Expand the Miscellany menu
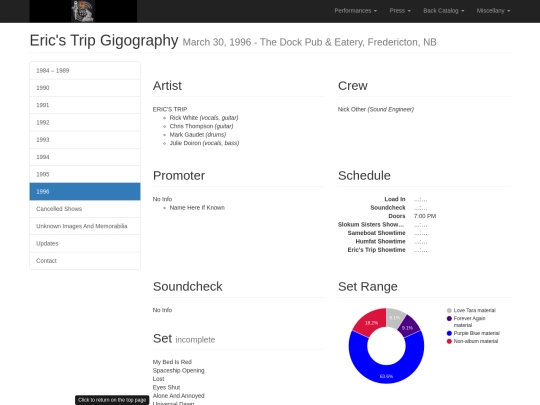 coord(493,11)
